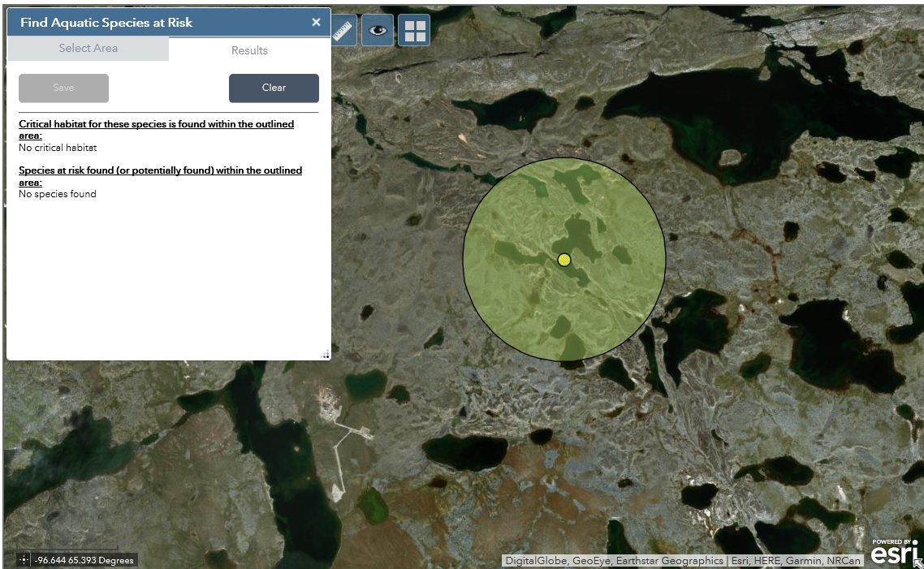This screenshot has width=924, height=569.
Task: Open the basemap gallery grid icon
Action: pyautogui.click(x=414, y=30)
